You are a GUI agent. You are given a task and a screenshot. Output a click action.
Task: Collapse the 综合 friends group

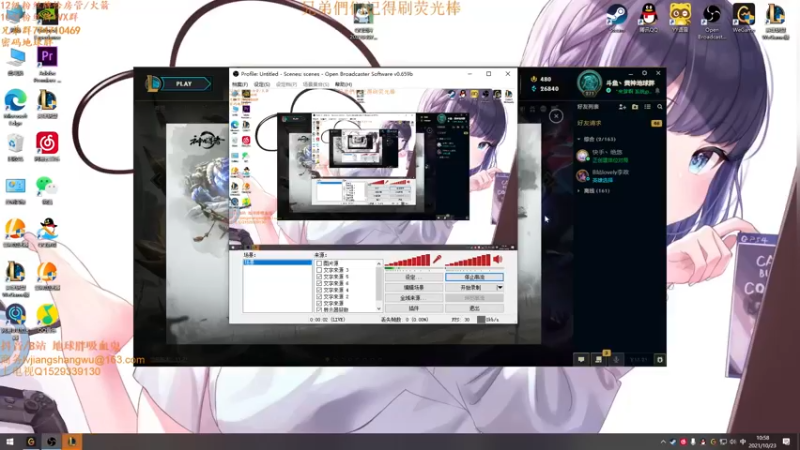[579, 139]
